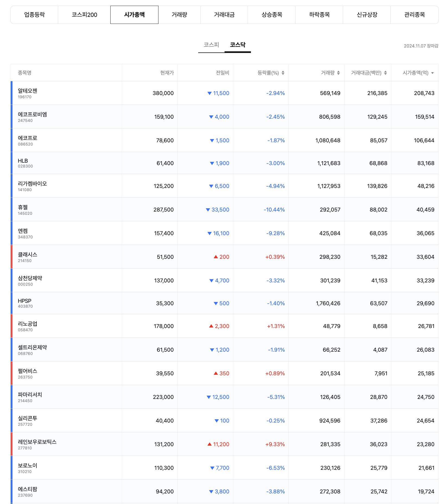Screen dimensions: 448x504
Task: Click 실리콘투 volume 924,596
Action: 330,421
